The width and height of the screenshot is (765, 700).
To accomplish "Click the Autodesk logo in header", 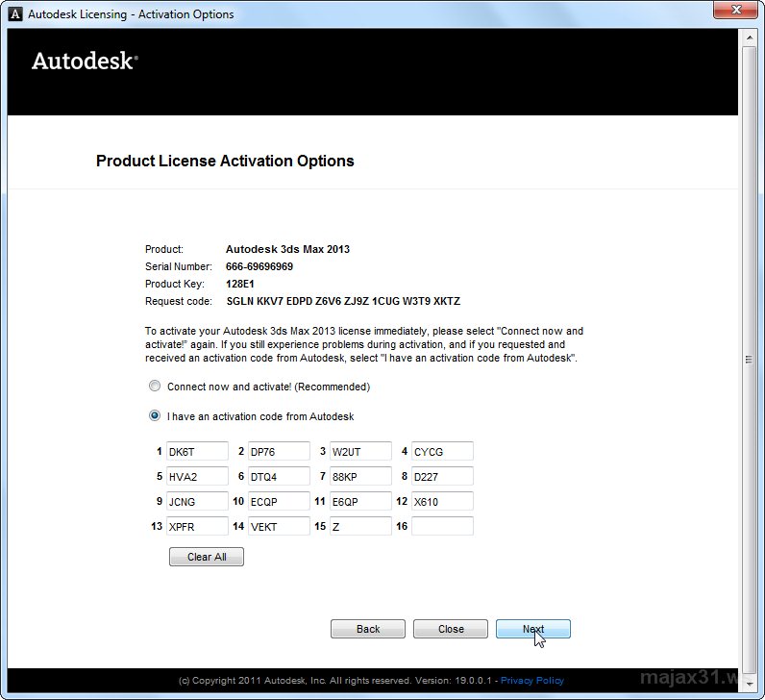I will tap(85, 61).
